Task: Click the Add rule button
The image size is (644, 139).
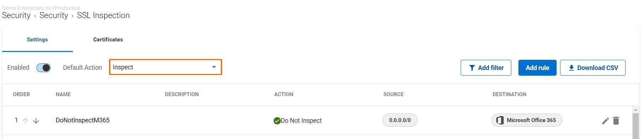Action: pyautogui.click(x=537, y=68)
